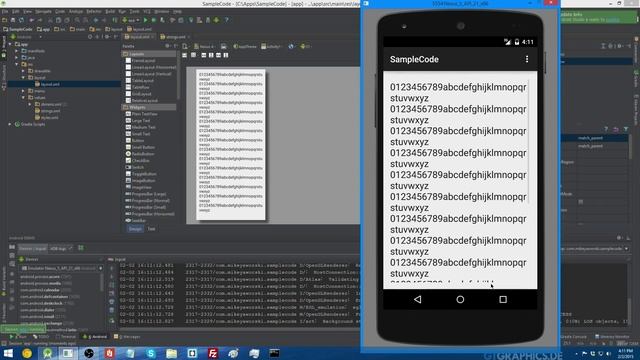Viewport: 640px width, 360px height.
Task: Open the command prompt taskbar icon
Action: point(275,353)
